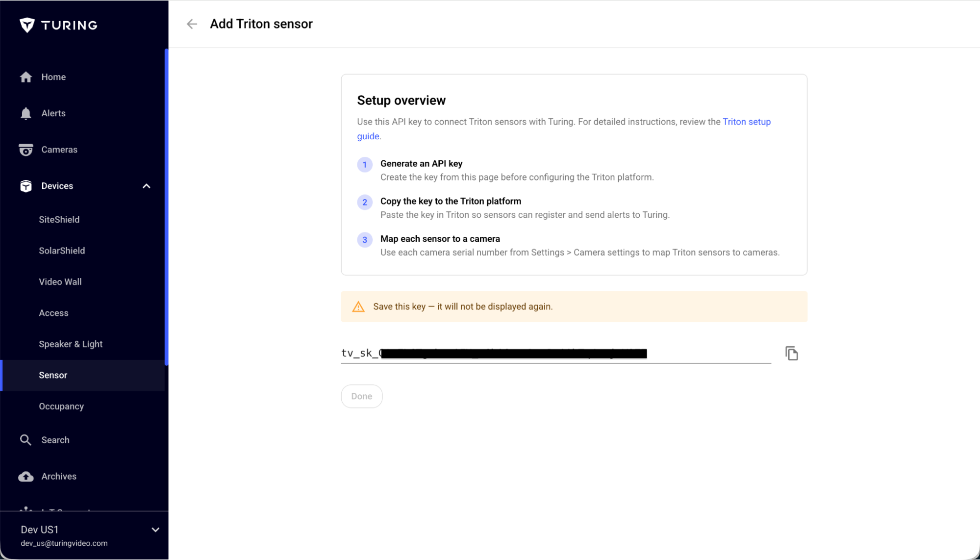The width and height of the screenshot is (980, 560).
Task: Expand the Dev US1 account dropdown
Action: 155,530
